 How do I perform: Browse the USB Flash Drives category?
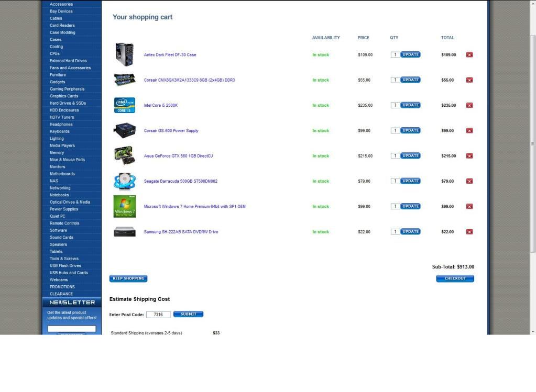click(x=65, y=266)
